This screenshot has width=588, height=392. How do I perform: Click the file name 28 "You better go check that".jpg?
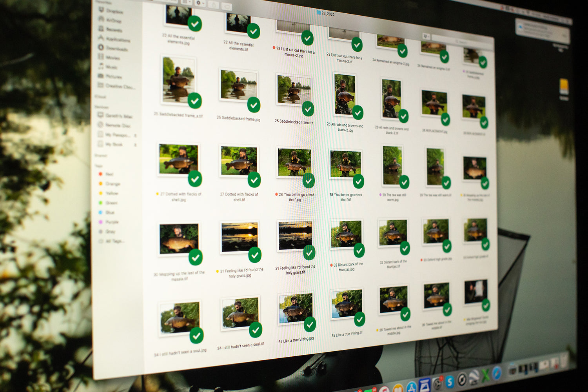tap(296, 197)
